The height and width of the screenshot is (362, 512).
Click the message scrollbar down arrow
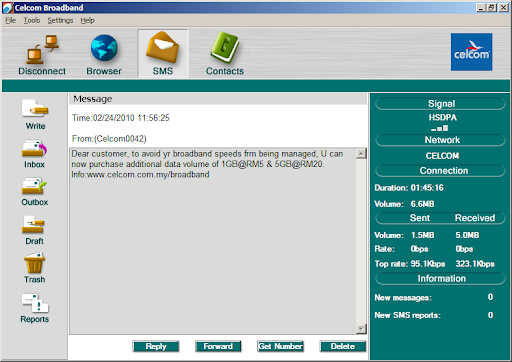pos(361,328)
